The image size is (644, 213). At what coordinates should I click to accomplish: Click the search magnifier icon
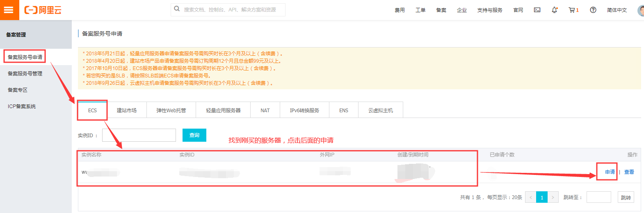(177, 9)
